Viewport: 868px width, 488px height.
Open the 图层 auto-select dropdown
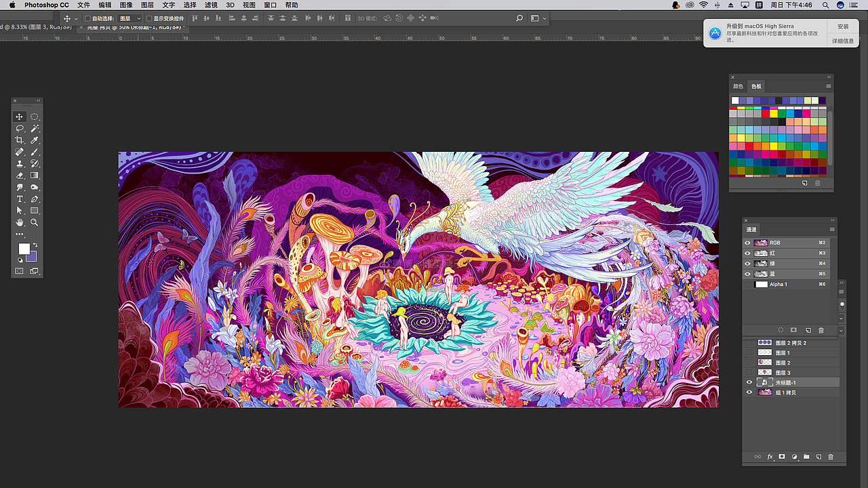tap(130, 19)
